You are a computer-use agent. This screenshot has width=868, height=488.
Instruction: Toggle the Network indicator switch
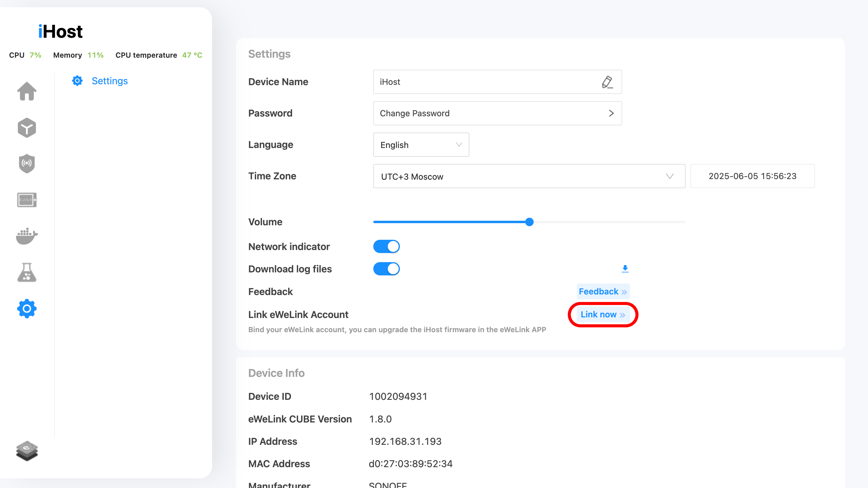click(x=387, y=246)
